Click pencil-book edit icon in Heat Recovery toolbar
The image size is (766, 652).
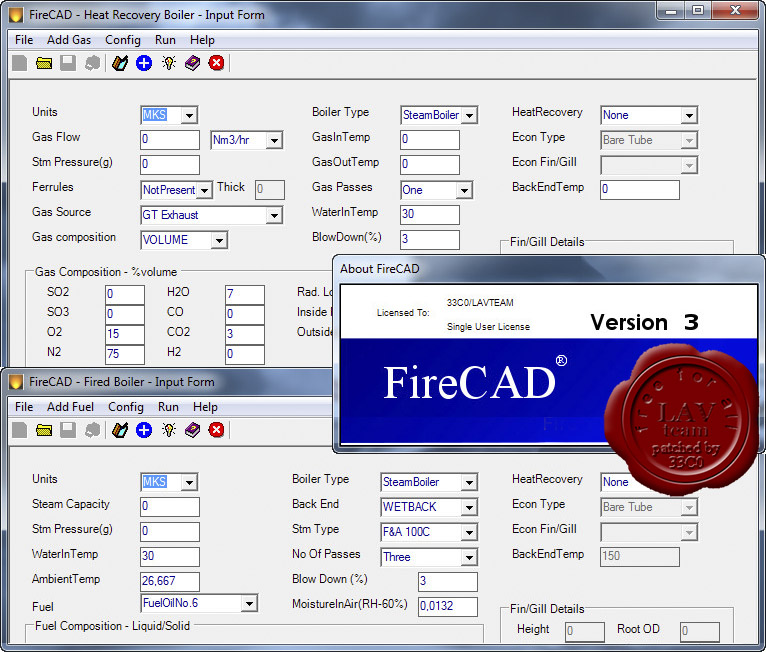120,63
